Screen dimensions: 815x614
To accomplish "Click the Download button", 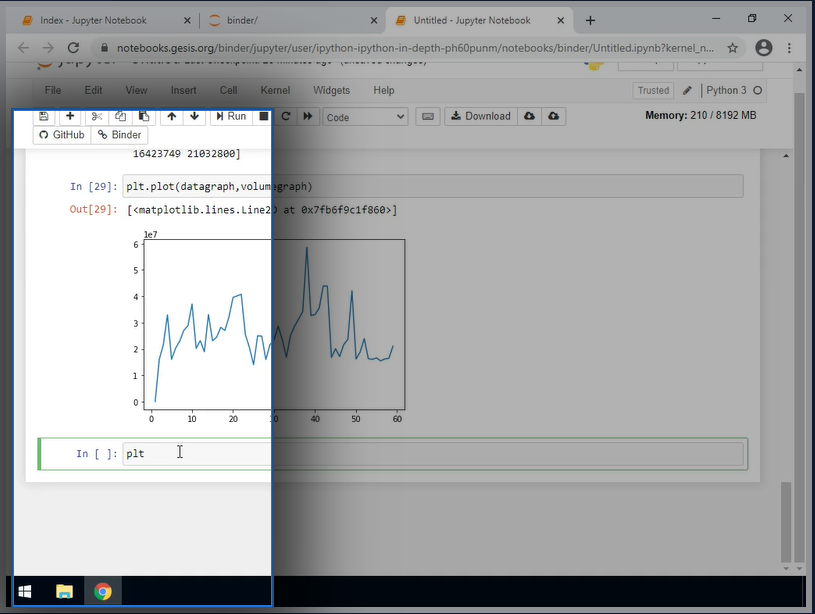I will 481,116.
